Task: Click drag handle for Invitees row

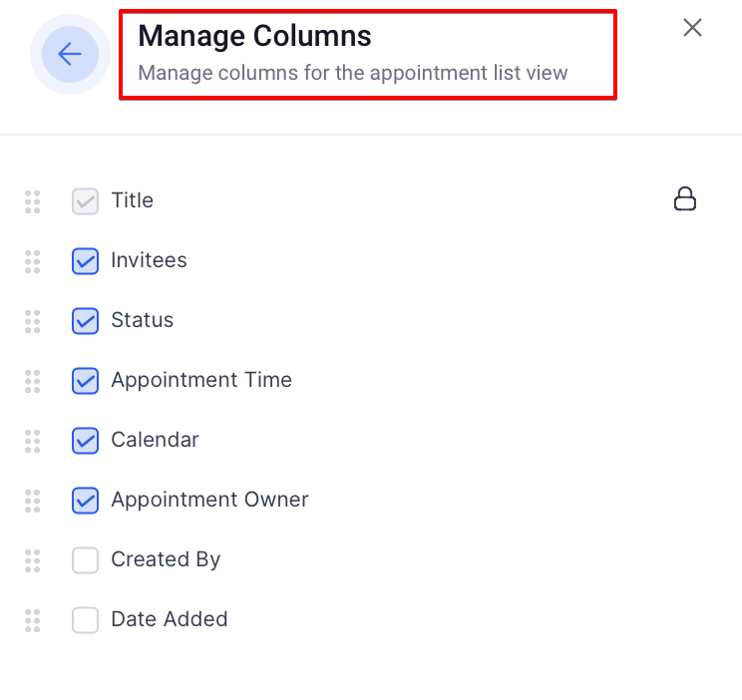Action: click(33, 261)
